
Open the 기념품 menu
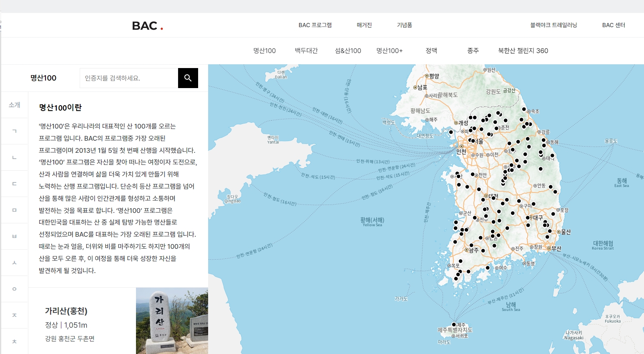coord(404,25)
